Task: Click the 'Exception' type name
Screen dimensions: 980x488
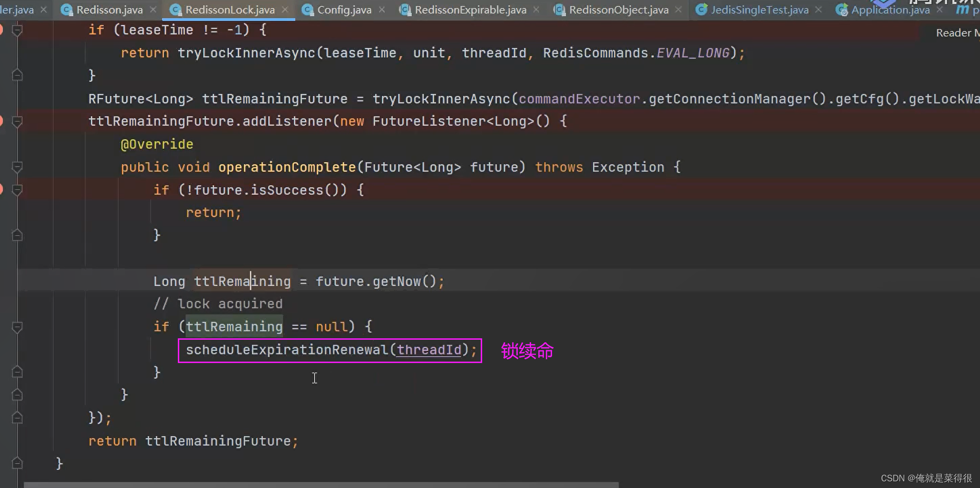Action: tap(628, 167)
